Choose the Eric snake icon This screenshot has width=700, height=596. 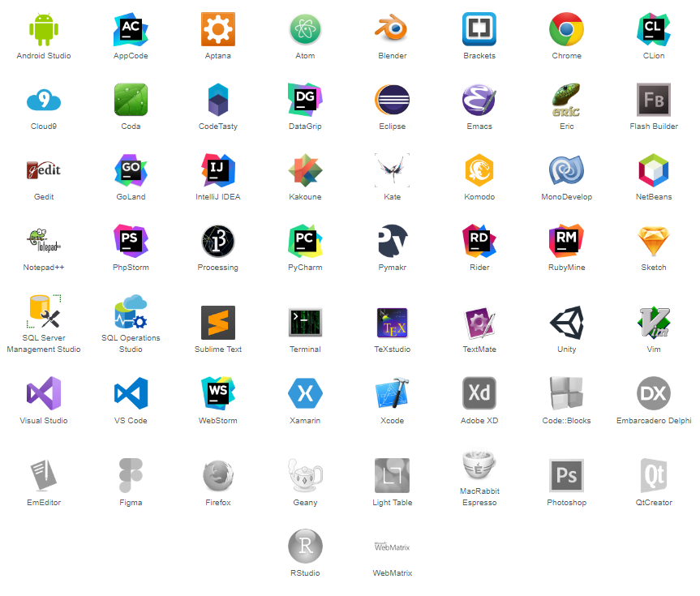coord(566,100)
